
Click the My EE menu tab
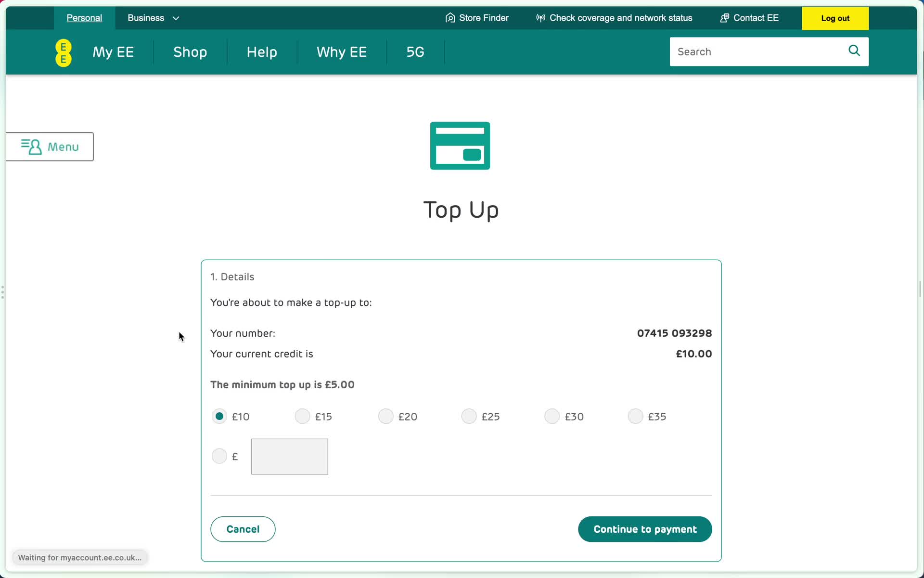[x=113, y=52]
